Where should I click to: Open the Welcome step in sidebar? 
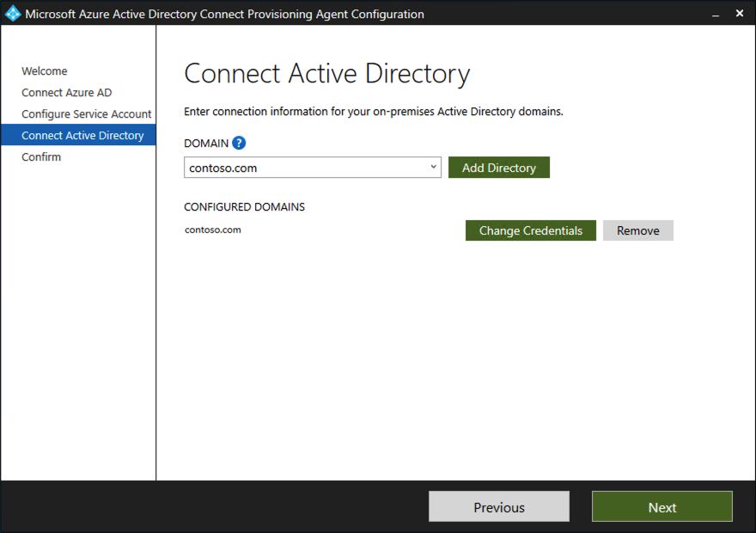(45, 70)
